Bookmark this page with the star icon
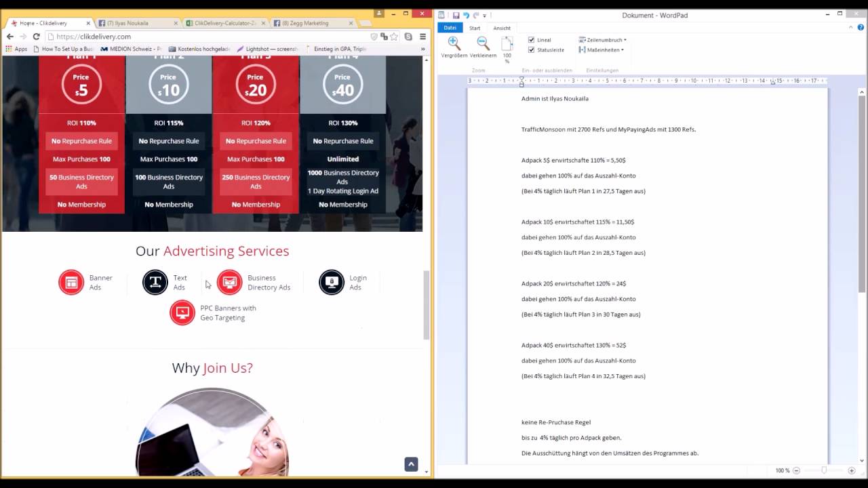Screen dimensions: 868x488 (x=394, y=37)
